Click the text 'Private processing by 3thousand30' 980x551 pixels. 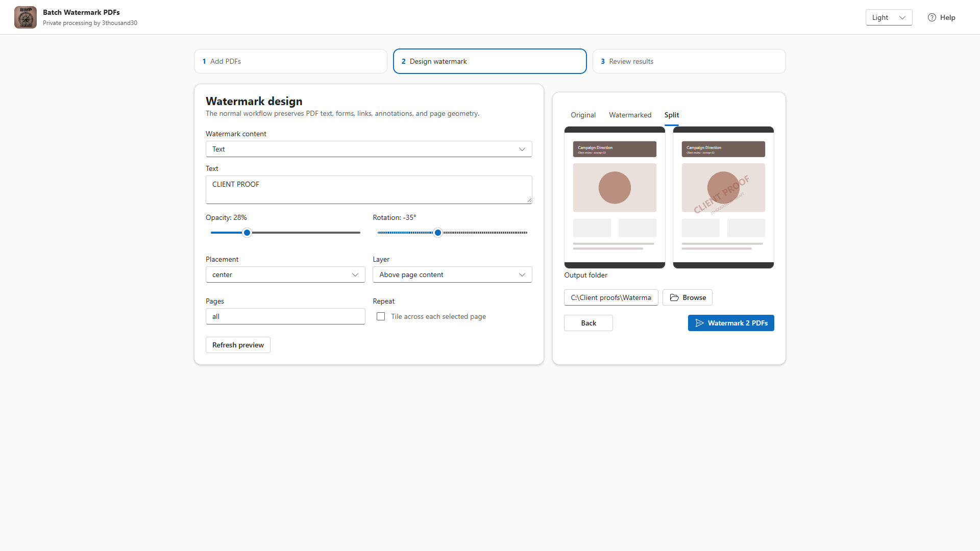[90, 23]
